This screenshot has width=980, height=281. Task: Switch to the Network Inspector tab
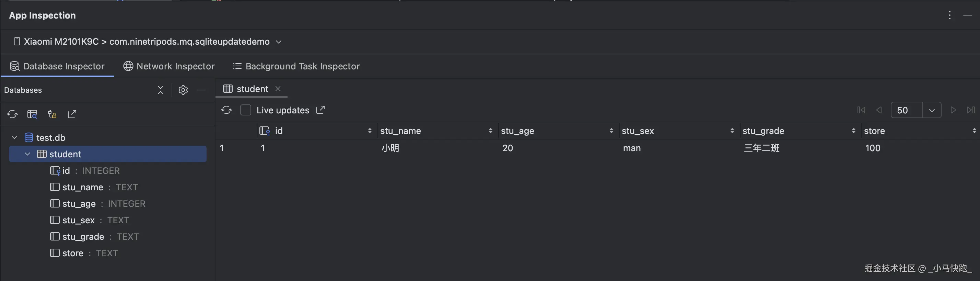(x=169, y=66)
